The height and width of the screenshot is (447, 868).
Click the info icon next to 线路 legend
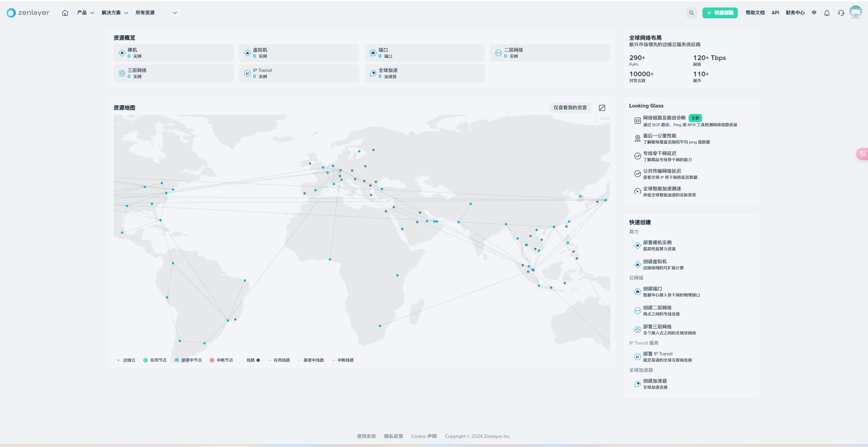(258, 360)
